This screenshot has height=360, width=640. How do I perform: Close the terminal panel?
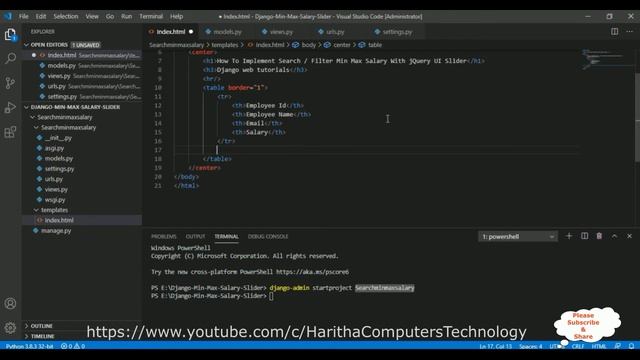point(629,236)
